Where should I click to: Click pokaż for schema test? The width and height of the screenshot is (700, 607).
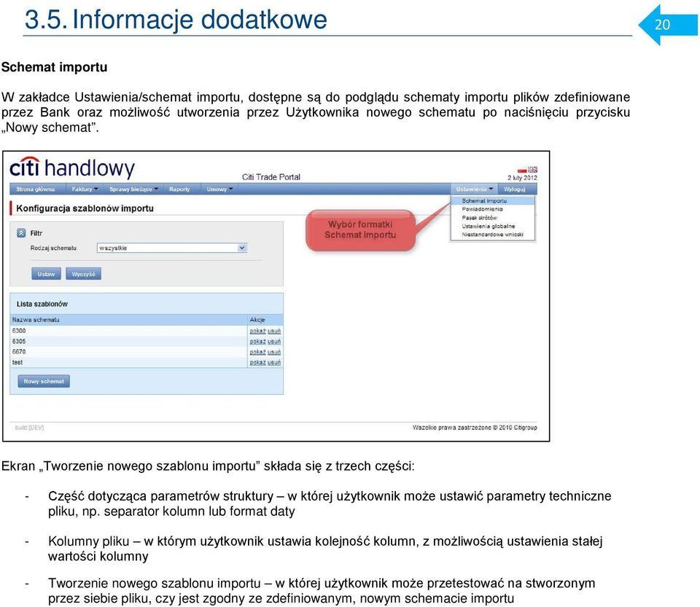click(x=257, y=363)
